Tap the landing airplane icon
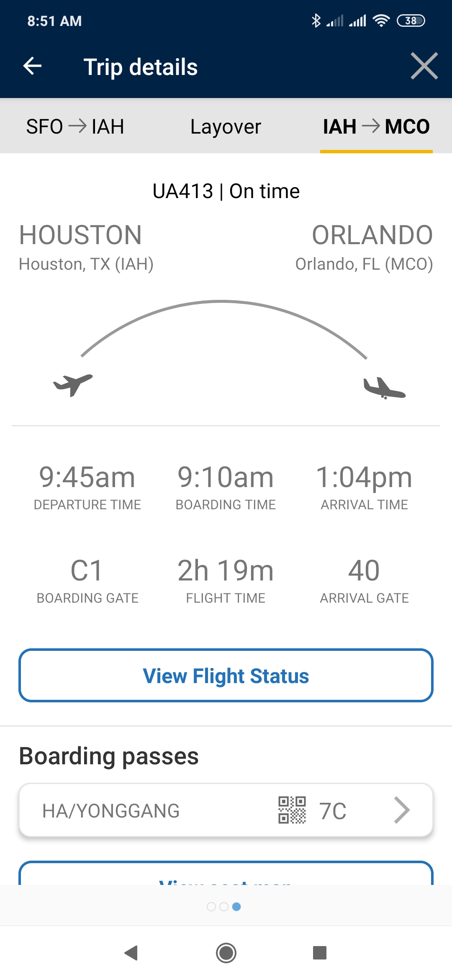 tap(384, 389)
